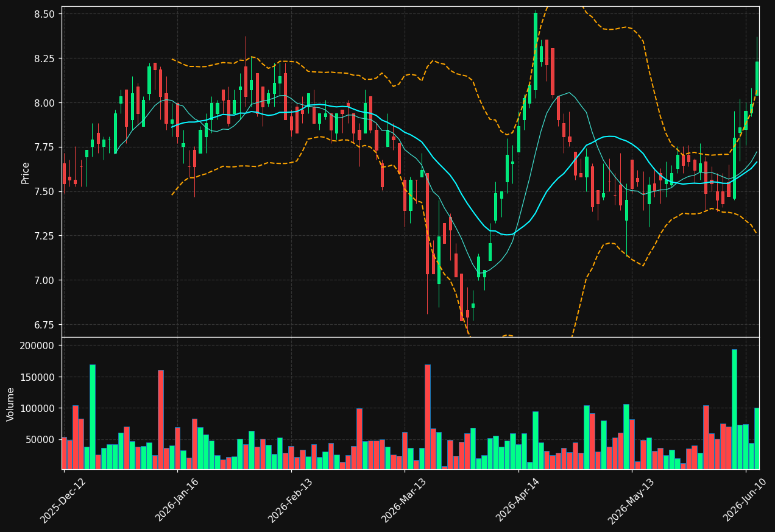The width and height of the screenshot is (775, 532).
Task: Click the tallest green volume bar near June 2026
Action: coord(734,409)
